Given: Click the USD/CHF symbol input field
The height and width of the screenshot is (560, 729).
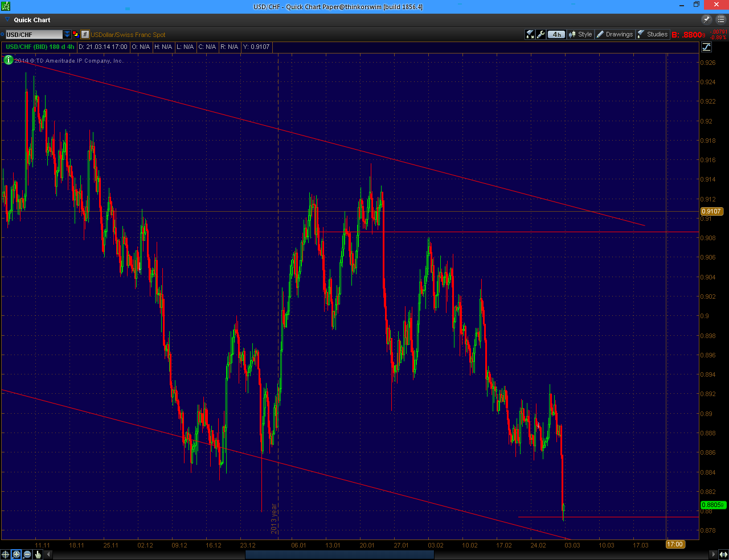Looking at the screenshot, I should [x=34, y=35].
